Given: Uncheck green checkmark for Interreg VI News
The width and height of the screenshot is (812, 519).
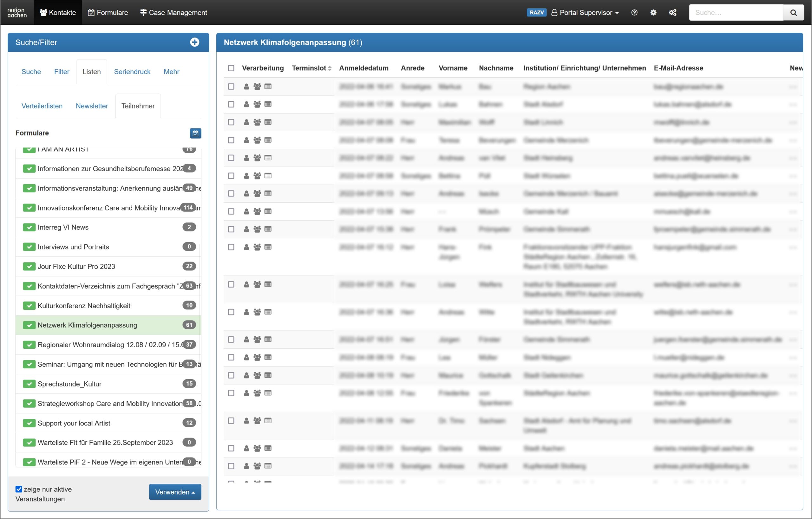Looking at the screenshot, I should (29, 228).
